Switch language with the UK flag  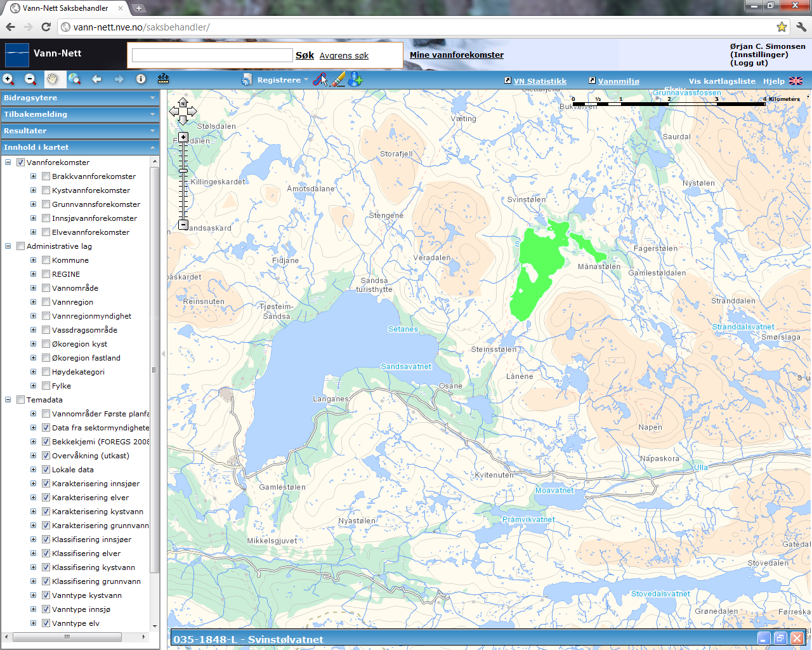(x=796, y=81)
